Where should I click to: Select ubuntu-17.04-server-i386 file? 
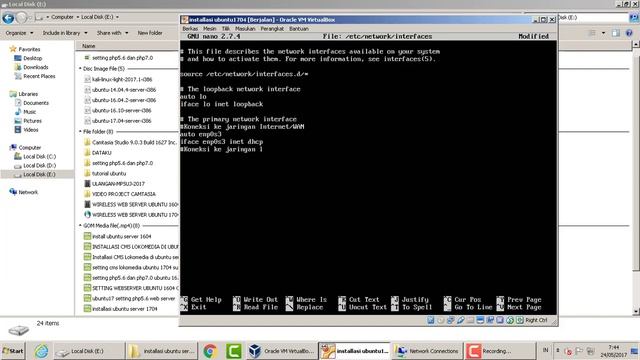click(x=121, y=121)
